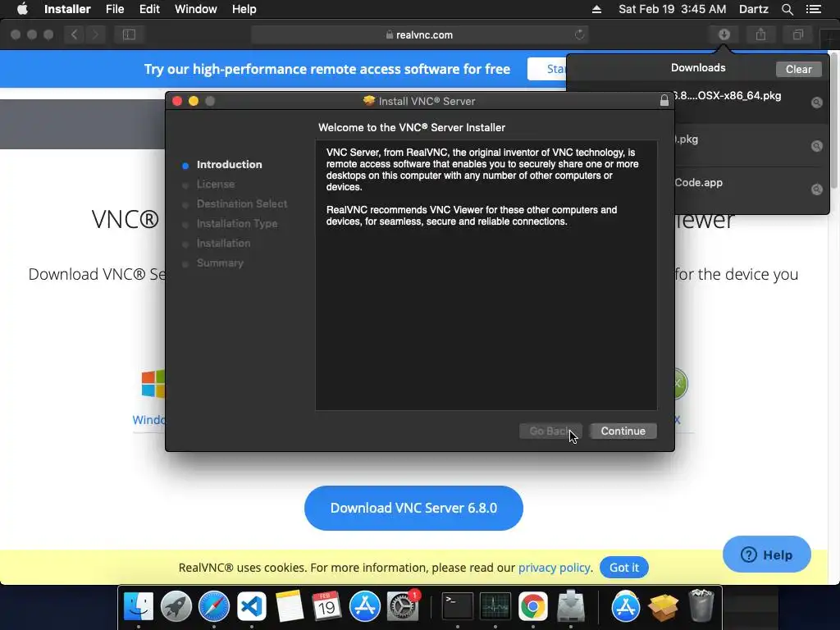
Task: Reveal second .pkg download in Finder
Action: click(x=816, y=146)
